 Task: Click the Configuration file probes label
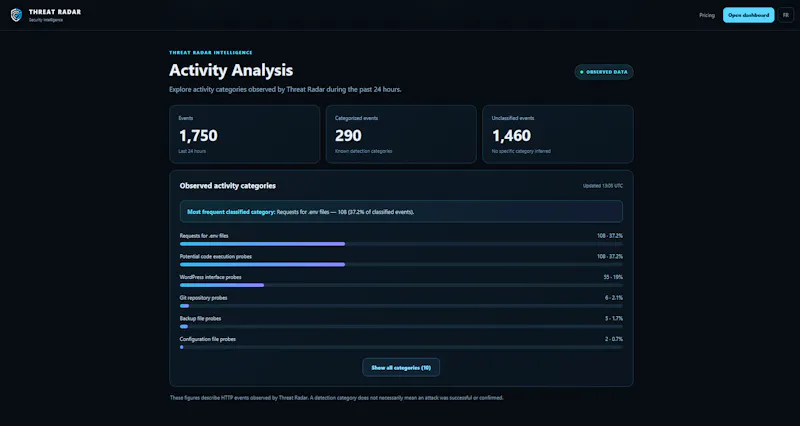pyautogui.click(x=207, y=339)
